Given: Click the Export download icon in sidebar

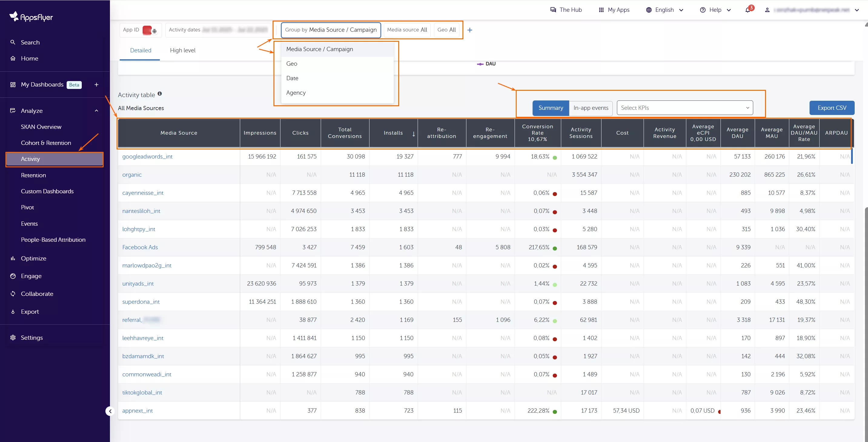Looking at the screenshot, I should point(13,311).
